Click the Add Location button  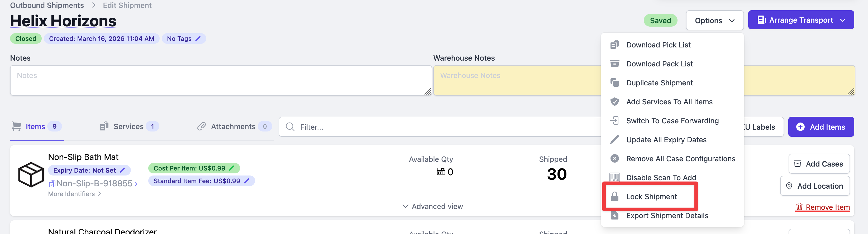(814, 186)
